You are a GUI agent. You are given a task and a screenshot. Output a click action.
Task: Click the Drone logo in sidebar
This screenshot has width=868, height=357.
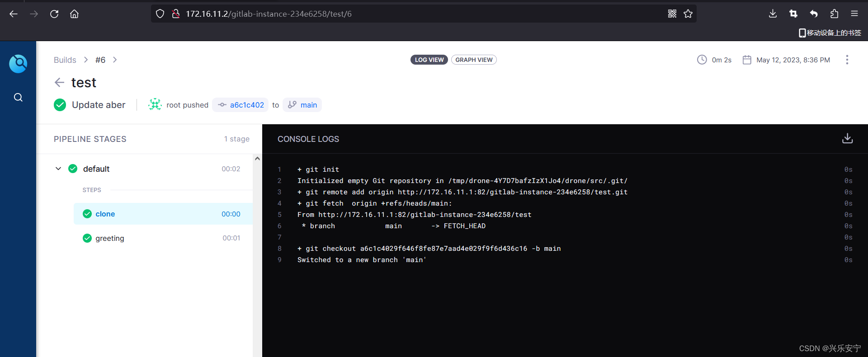pos(18,64)
